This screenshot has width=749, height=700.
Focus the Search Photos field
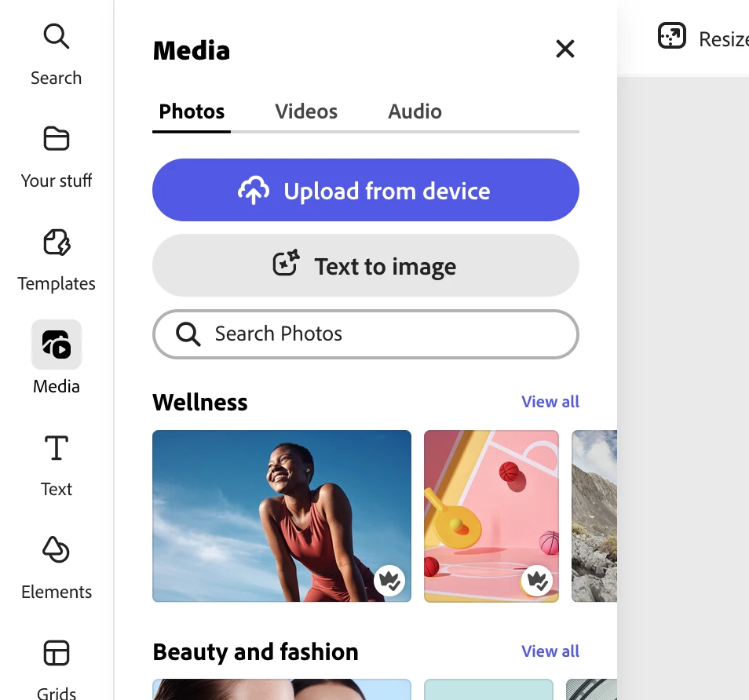(x=366, y=334)
